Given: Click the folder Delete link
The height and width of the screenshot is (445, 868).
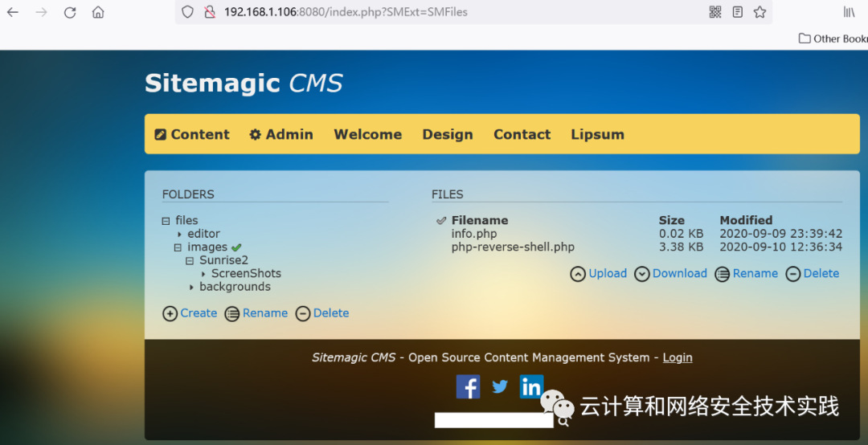Looking at the screenshot, I should (x=331, y=313).
